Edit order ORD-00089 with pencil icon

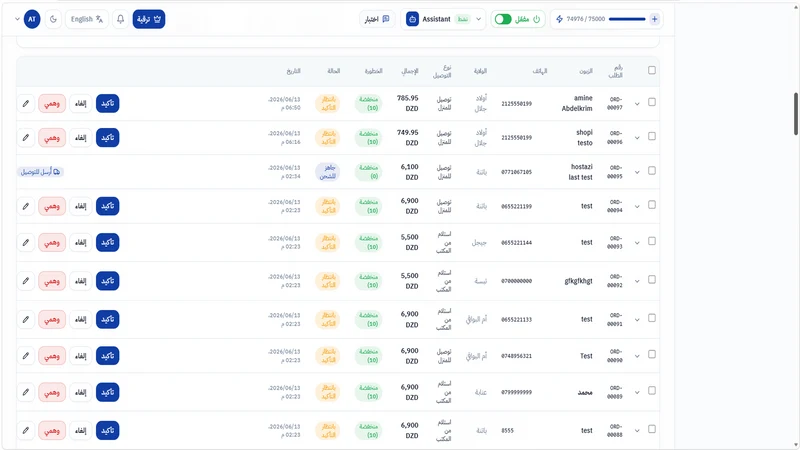[26, 392]
